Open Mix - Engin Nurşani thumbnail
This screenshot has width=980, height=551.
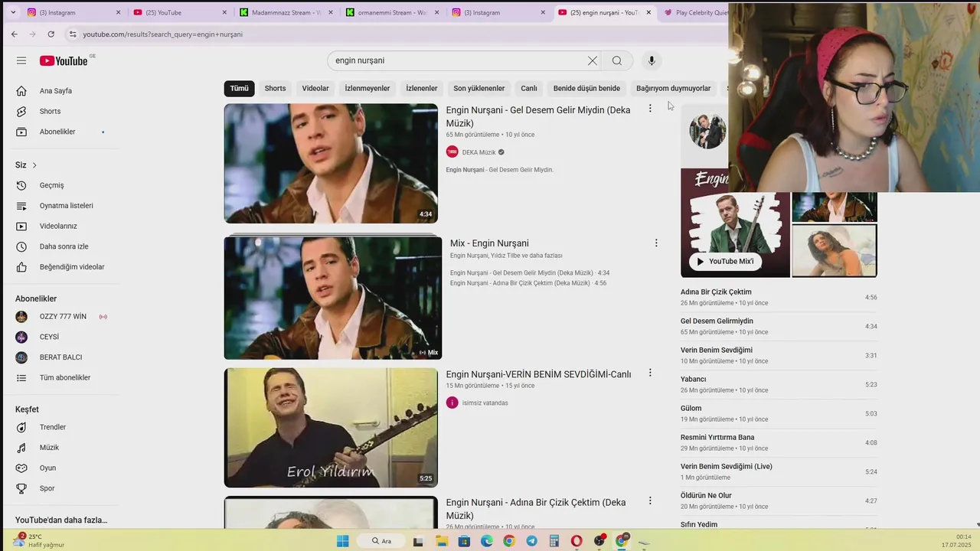click(x=333, y=298)
